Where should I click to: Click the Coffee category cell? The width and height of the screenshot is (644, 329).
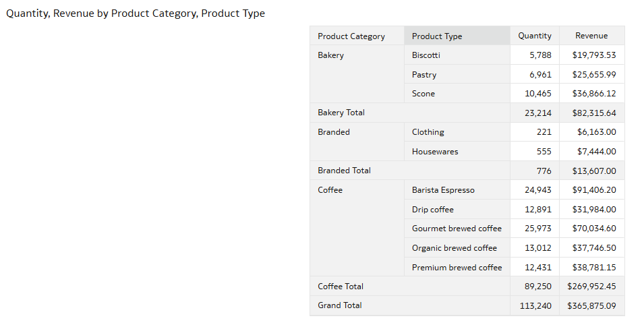pyautogui.click(x=330, y=190)
